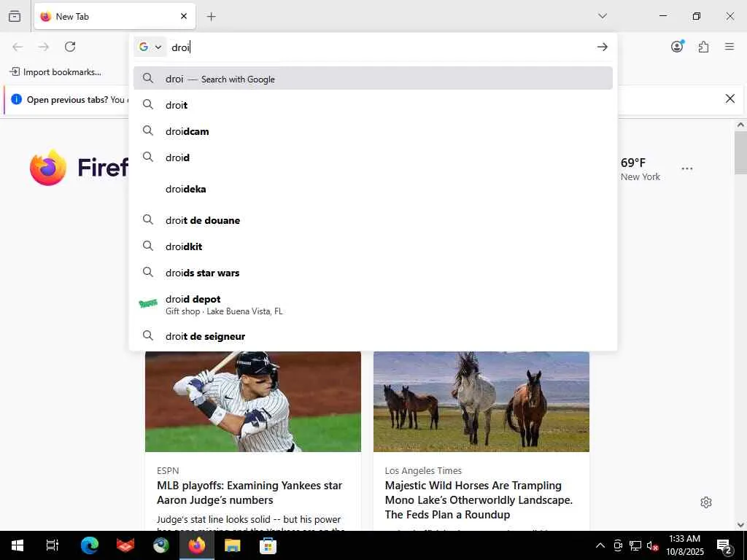This screenshot has width=747, height=560.
Task: Select 'droi — Search with Google' suggestion
Action: (x=373, y=79)
